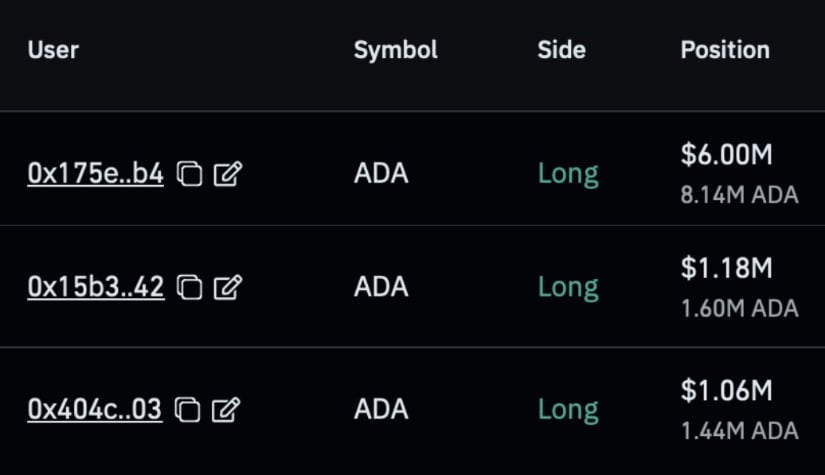This screenshot has height=475, width=825.
Task: Edit label for 0x15b3..42 via pencil icon
Action: click(228, 287)
